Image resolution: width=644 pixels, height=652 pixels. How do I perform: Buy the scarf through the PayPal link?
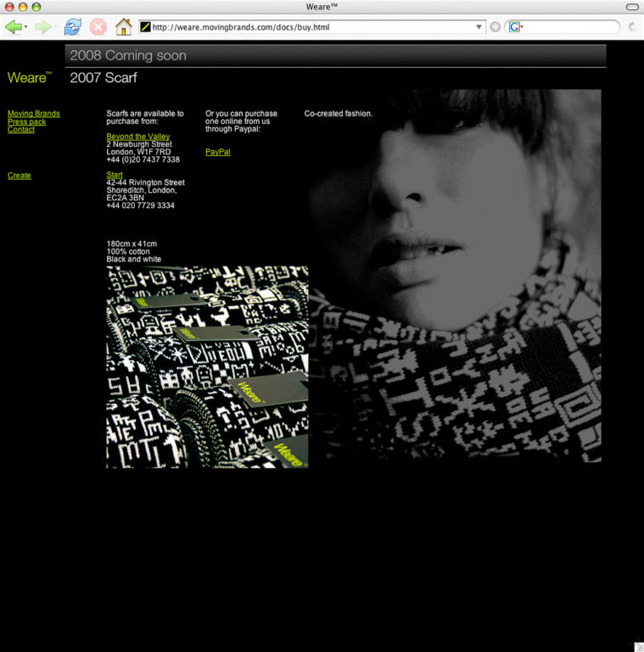[218, 152]
